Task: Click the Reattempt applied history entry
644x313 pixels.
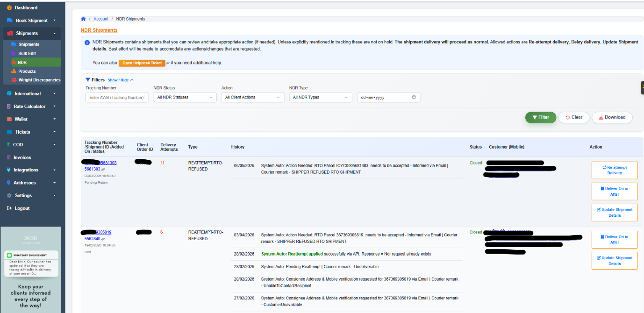Action: 346,254
